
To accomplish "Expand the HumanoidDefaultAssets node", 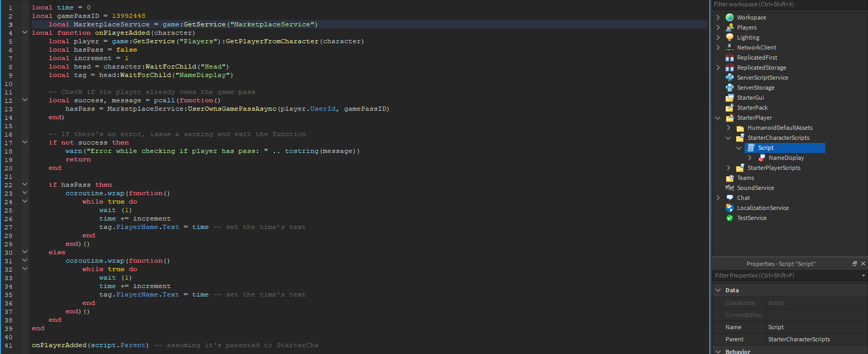I will (x=729, y=128).
